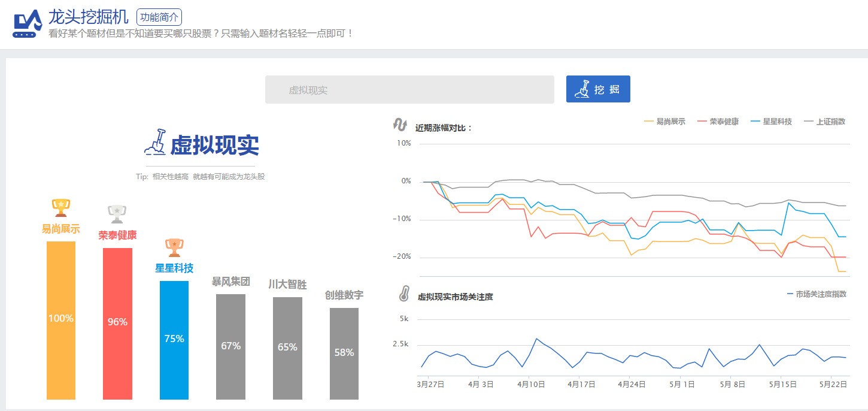Toggle 上证指数 series in chart legend
The image size is (868, 411).
824,122
